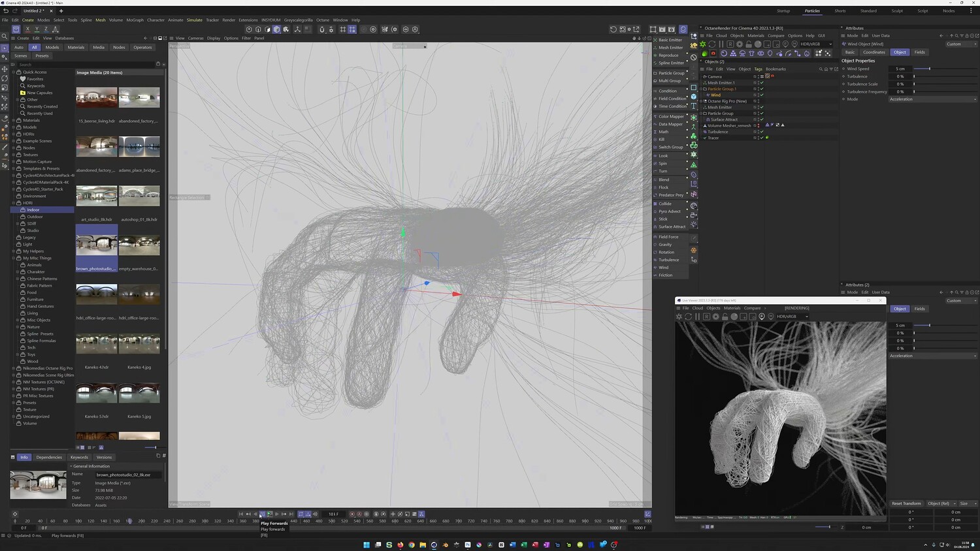The image size is (980, 551).
Task: Filter assets by Operators
Action: click(x=142, y=47)
